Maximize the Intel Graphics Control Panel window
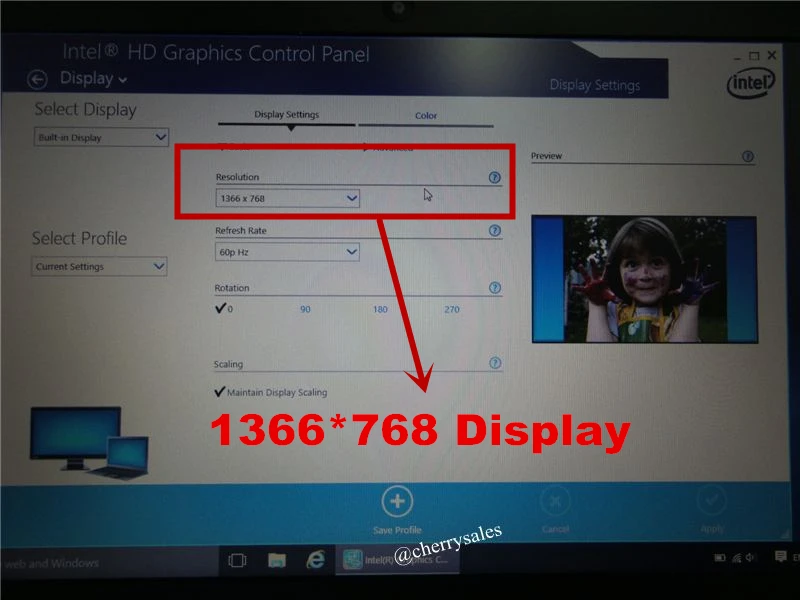 coord(754,56)
